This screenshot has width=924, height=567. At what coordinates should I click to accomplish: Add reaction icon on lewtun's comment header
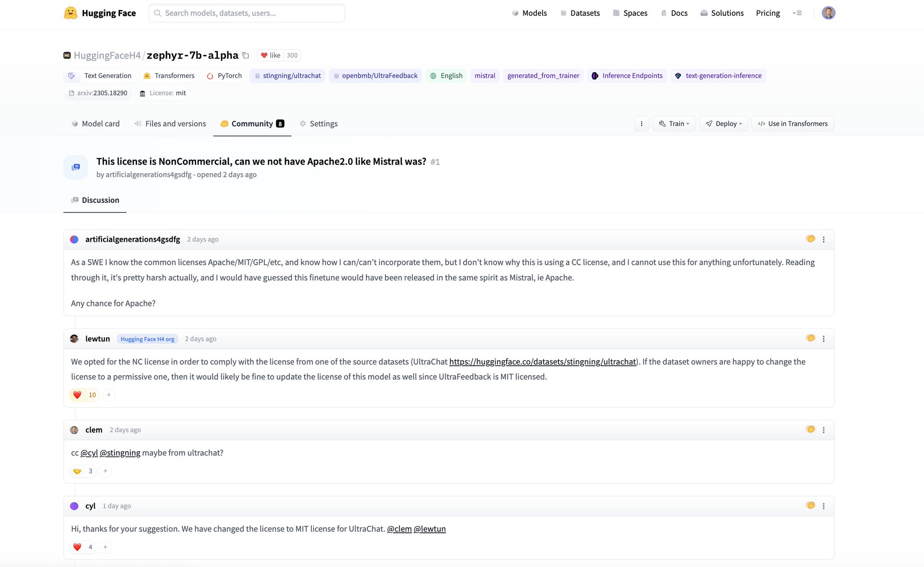pyautogui.click(x=810, y=338)
